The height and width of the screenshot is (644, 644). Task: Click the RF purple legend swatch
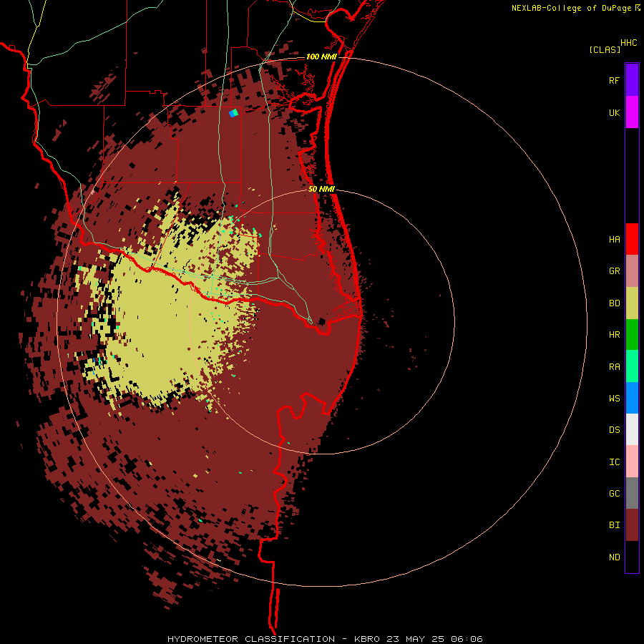(632, 80)
